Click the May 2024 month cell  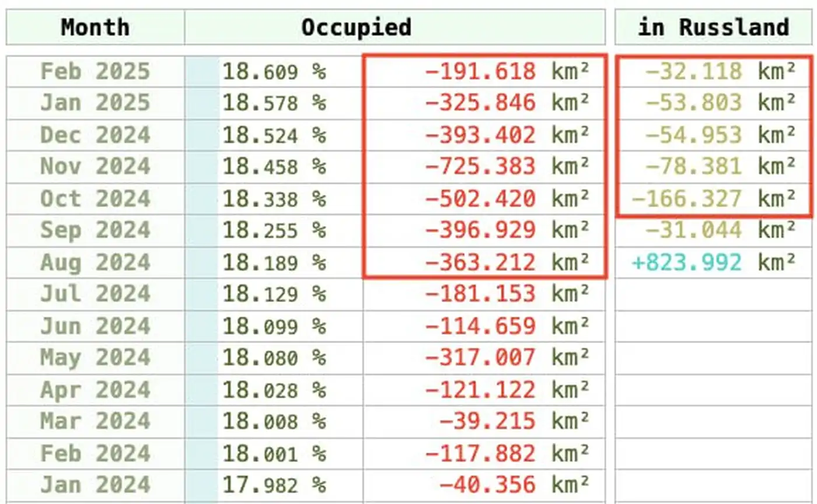[95, 358]
